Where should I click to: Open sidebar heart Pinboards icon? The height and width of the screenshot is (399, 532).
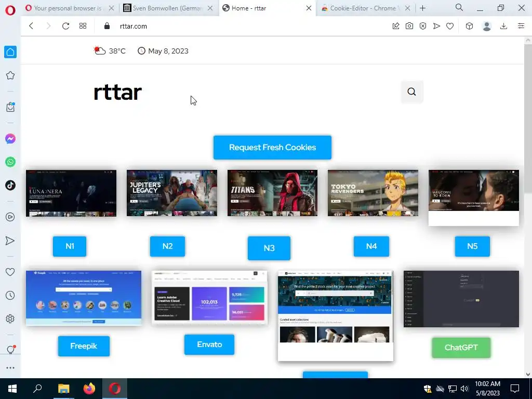point(10,272)
